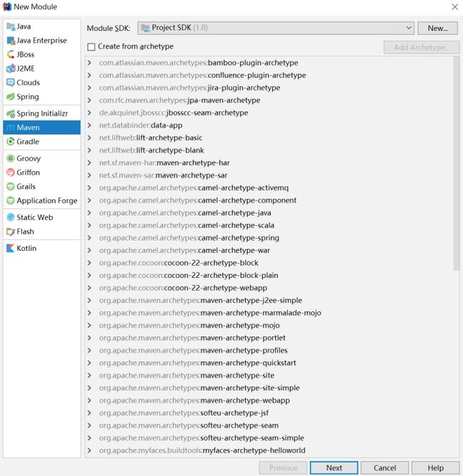Select Gradle module type
This screenshot has width=463, height=476.
(x=28, y=142)
